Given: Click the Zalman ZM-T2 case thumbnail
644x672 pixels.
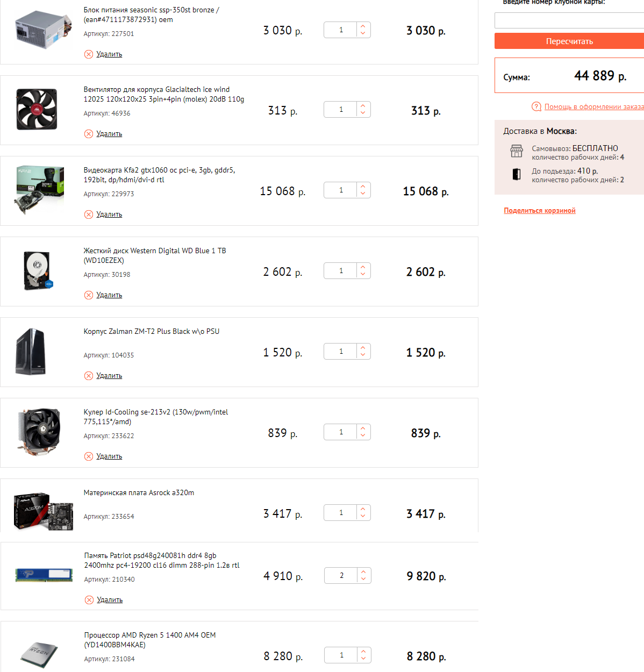Looking at the screenshot, I should click(31, 352).
